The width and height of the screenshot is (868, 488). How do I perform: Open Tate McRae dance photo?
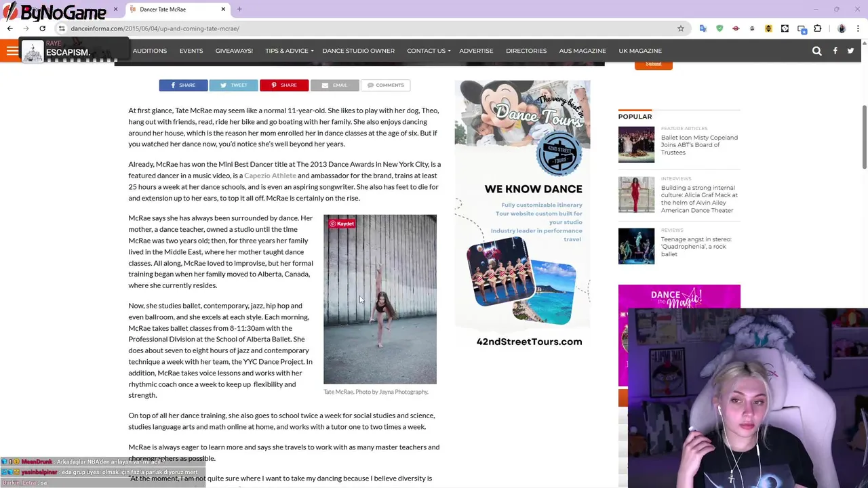point(380,300)
